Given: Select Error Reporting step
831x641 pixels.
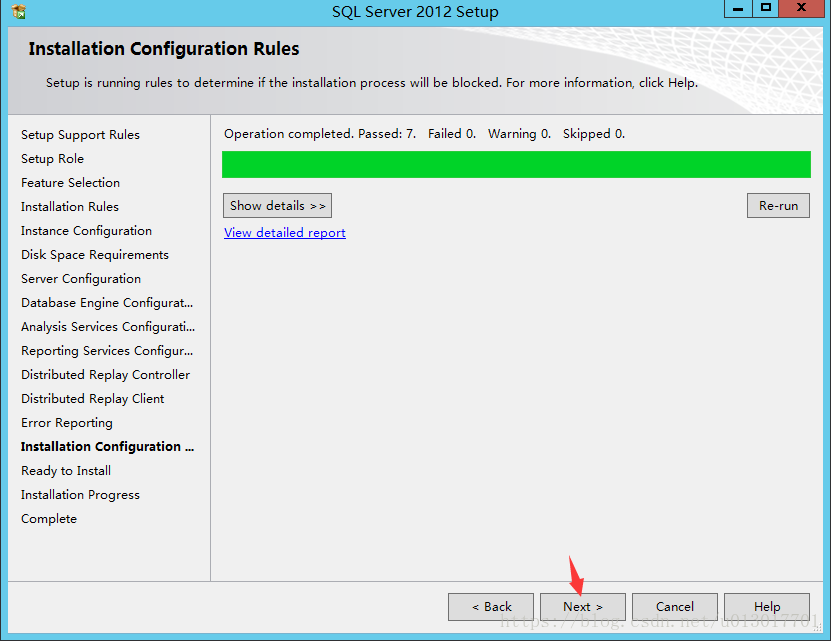Looking at the screenshot, I should click(67, 423).
